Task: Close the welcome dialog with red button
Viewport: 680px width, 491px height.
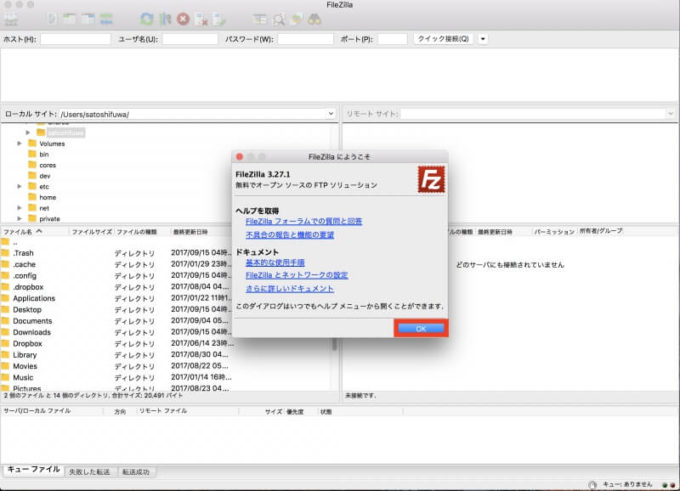Action: coord(239,157)
